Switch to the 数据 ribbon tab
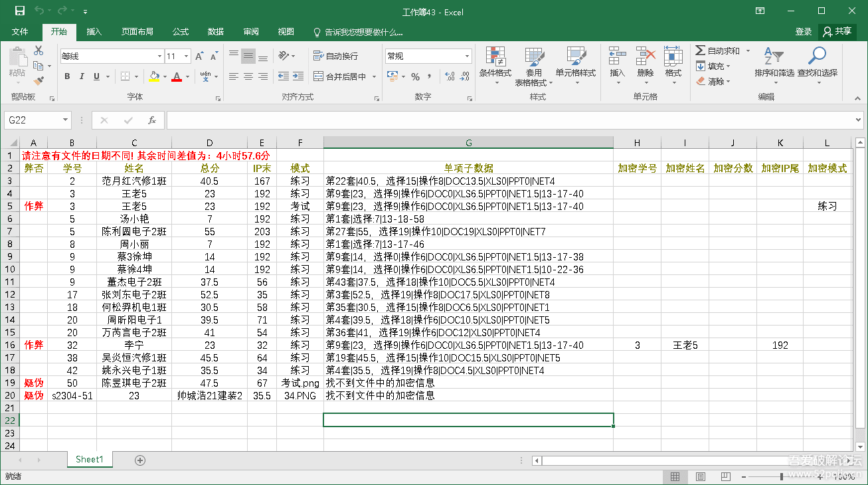The width and height of the screenshot is (868, 485). pos(216,32)
